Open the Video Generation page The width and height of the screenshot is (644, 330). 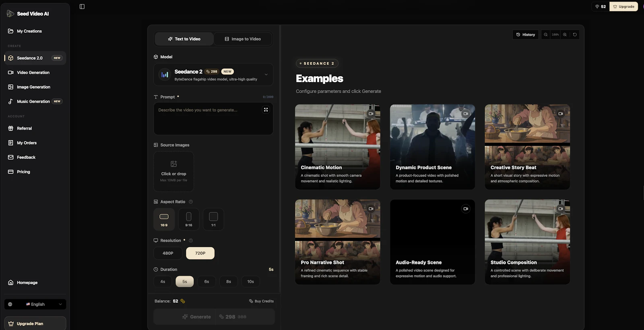click(35, 73)
